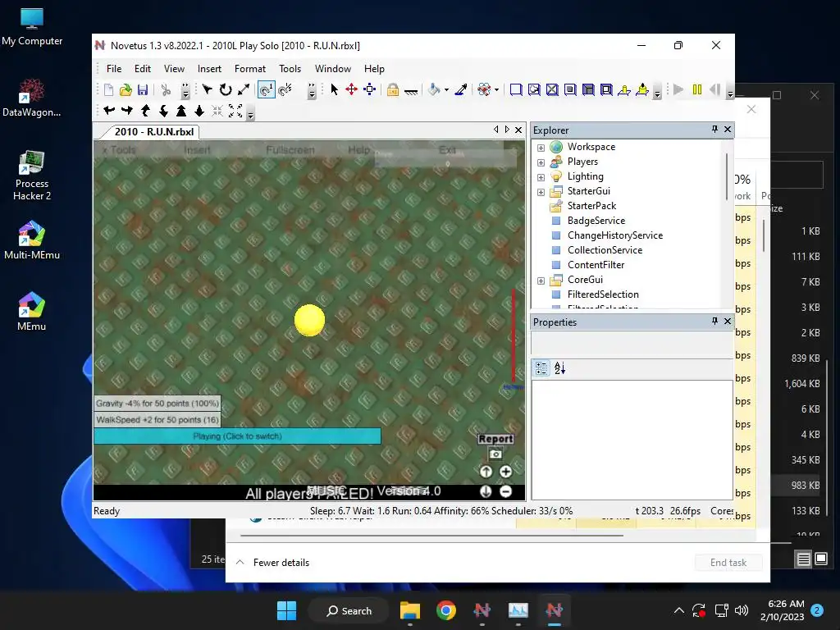Toggle the 1/5-stud grid snap magnet

(x=285, y=89)
